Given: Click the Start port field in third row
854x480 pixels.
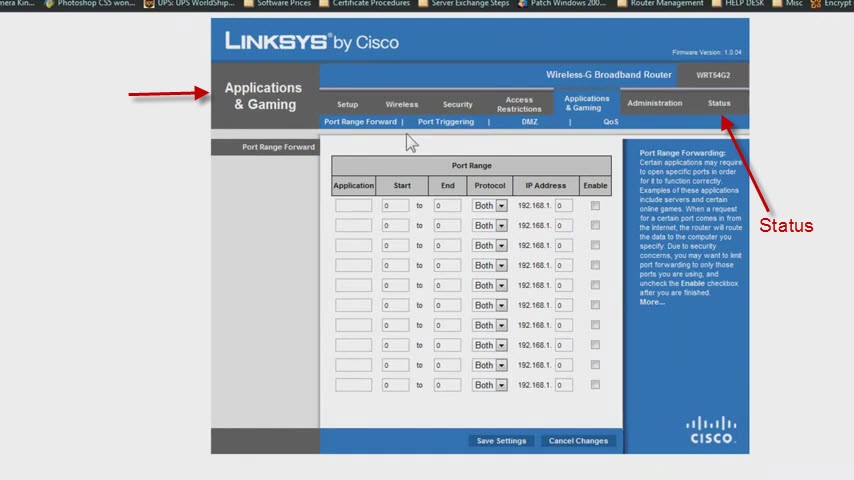Looking at the screenshot, I should tap(395, 246).
